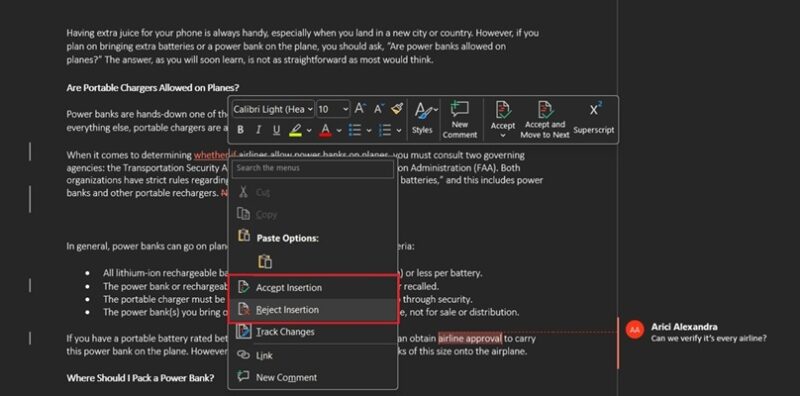Screen dimensions: 800x396
Task: Select the Format Painter brush
Action: [397, 108]
